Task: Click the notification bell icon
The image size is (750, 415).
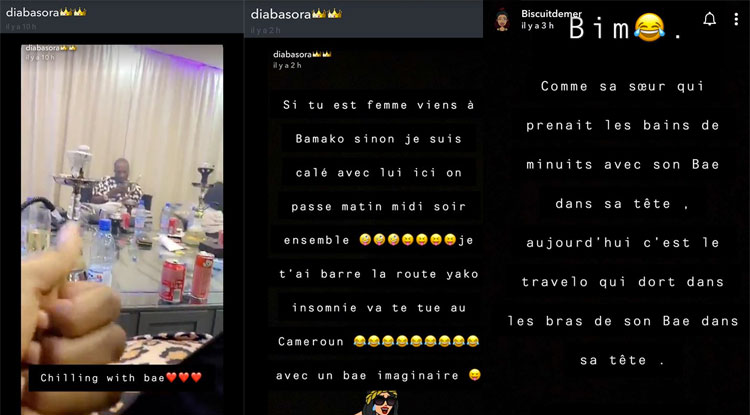Action: tap(709, 19)
